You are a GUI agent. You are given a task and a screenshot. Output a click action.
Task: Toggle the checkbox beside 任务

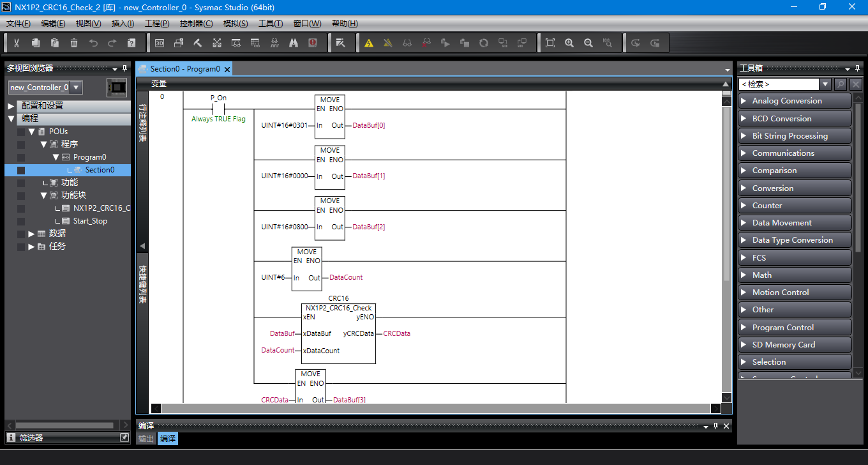point(21,247)
